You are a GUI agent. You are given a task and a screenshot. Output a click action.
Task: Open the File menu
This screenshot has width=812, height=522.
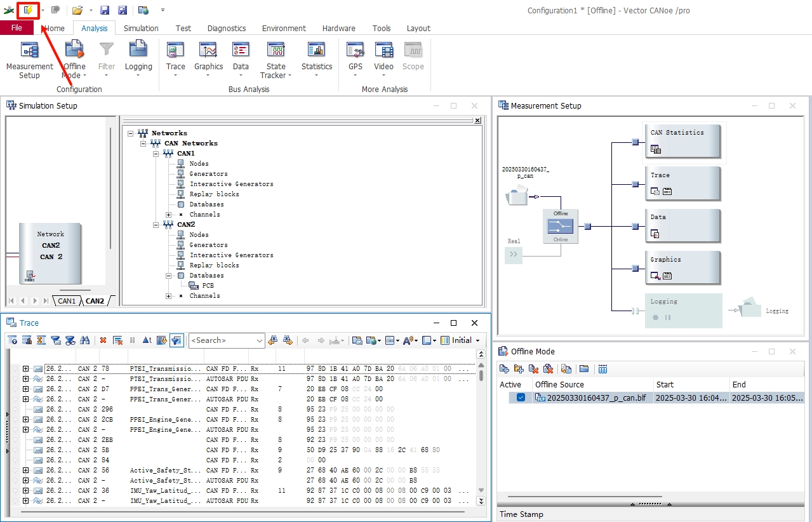pyautogui.click(x=17, y=28)
